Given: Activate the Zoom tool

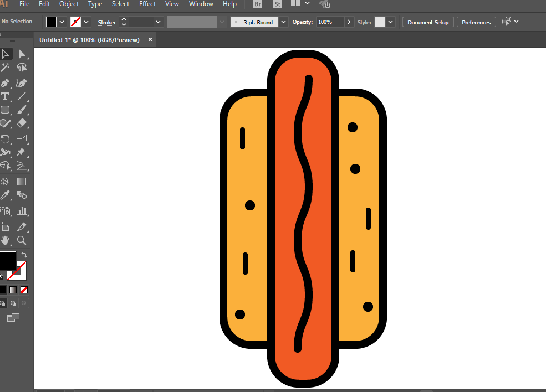Looking at the screenshot, I should tap(22, 240).
